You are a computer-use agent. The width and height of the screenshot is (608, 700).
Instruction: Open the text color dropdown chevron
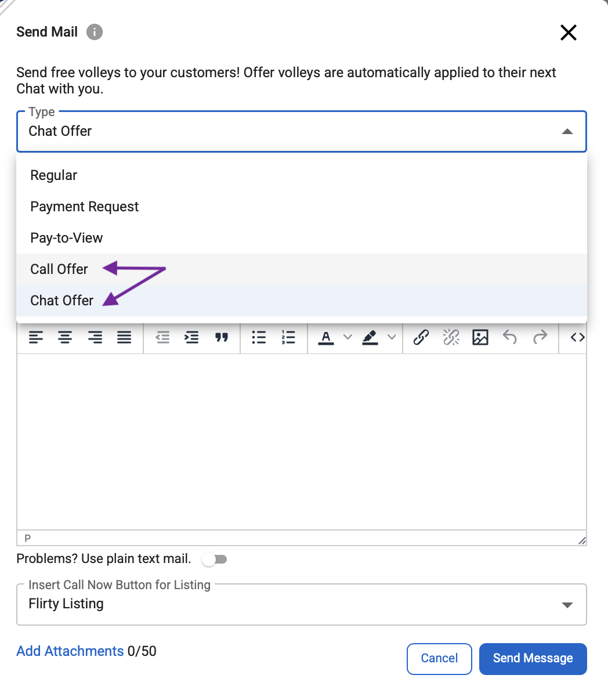348,337
